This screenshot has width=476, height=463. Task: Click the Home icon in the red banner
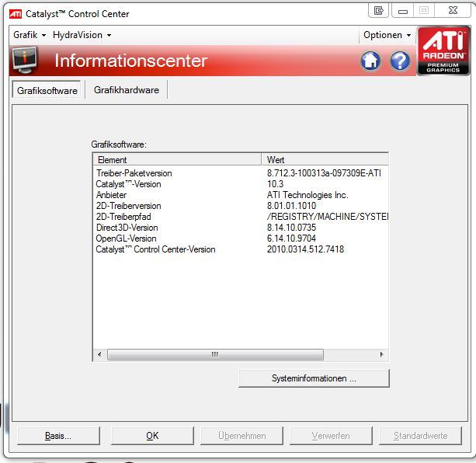pos(370,61)
